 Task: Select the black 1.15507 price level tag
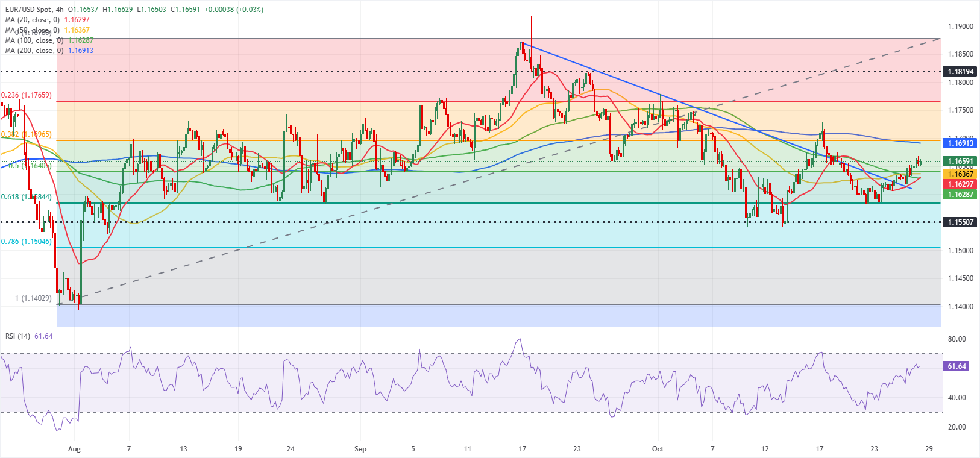(x=961, y=222)
